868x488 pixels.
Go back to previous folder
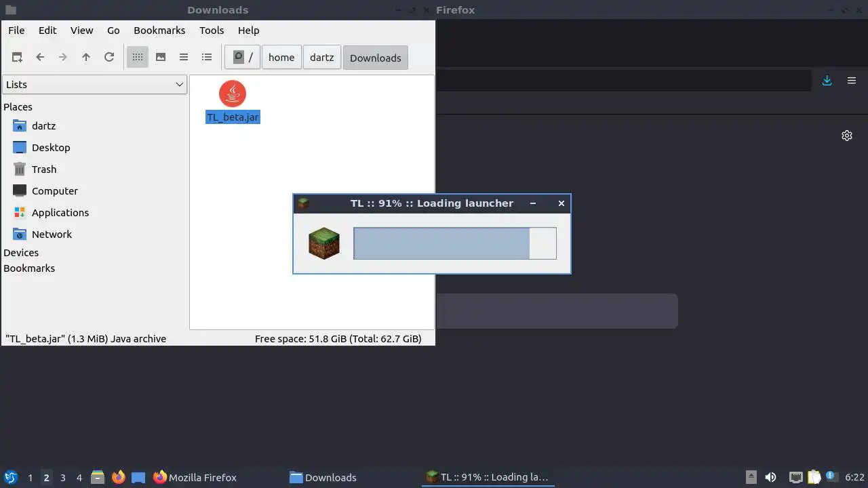(x=40, y=58)
